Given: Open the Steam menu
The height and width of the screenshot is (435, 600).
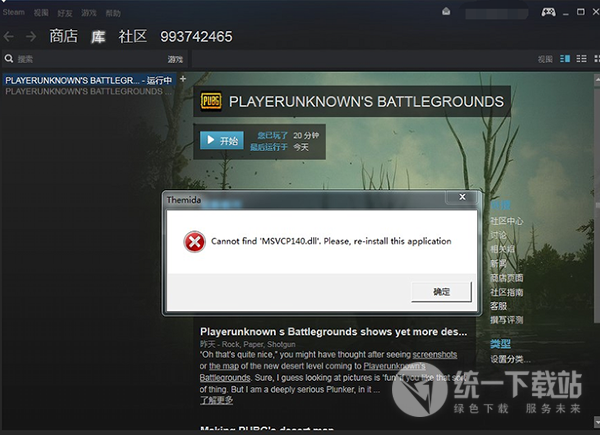Looking at the screenshot, I should (12, 12).
